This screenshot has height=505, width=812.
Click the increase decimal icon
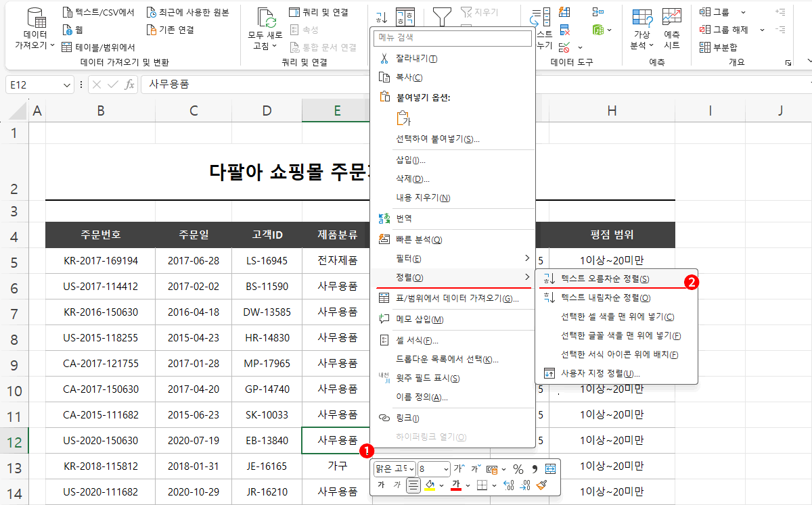(x=509, y=485)
